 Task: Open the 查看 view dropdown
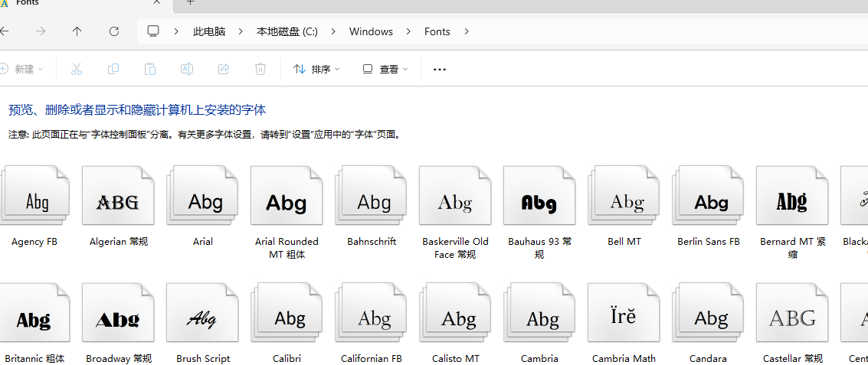click(385, 69)
